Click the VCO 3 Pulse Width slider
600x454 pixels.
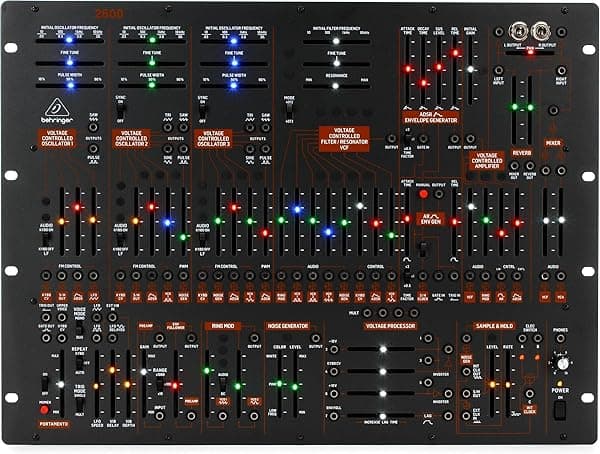[x=234, y=85]
